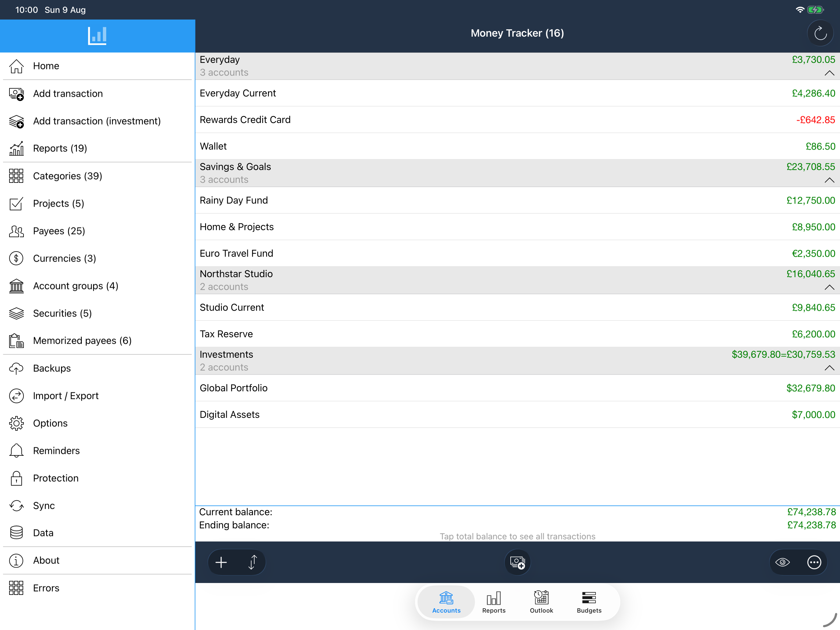This screenshot has height=630, width=840.
Task: Open the Studio Current account
Action: [518, 308]
